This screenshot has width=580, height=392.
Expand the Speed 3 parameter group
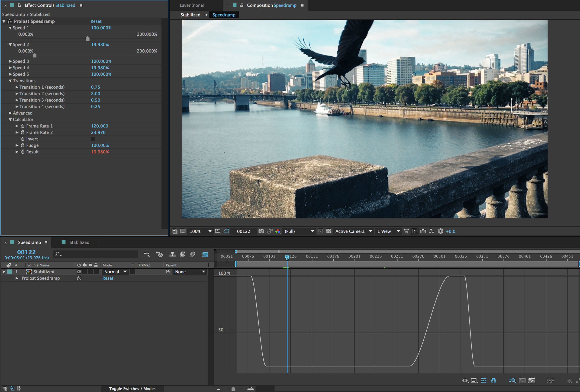point(10,61)
